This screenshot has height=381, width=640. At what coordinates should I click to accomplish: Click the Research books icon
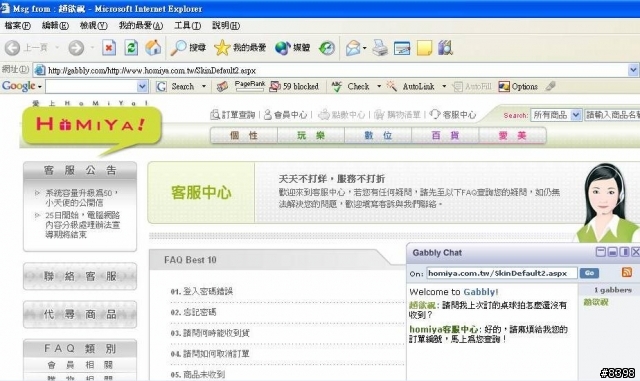[x=445, y=48]
